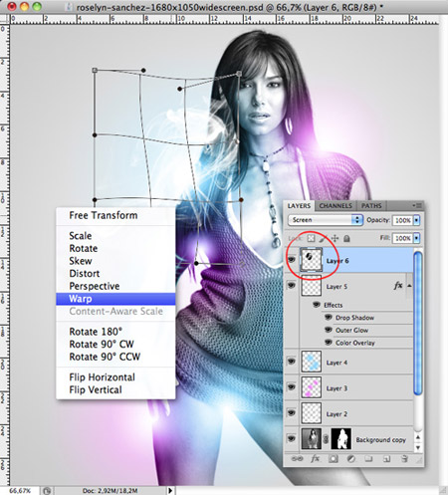Choose Distort in the context menu

click(85, 274)
